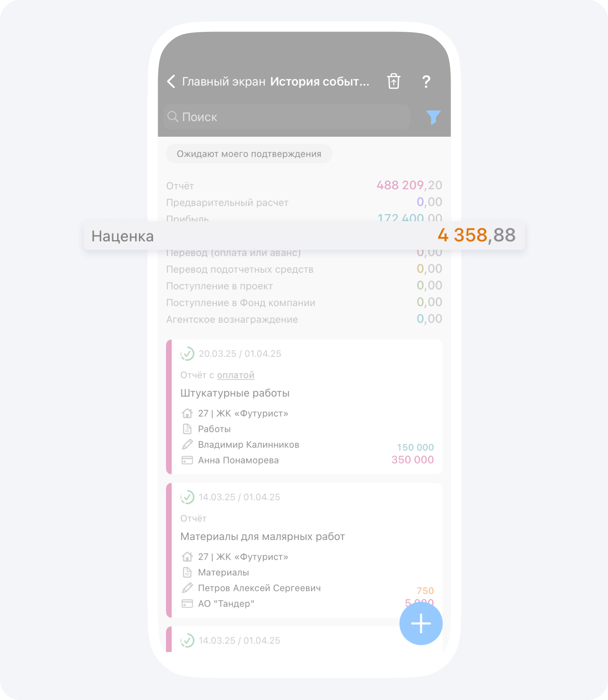Screen dimensions: 608x700
Task: Click the search magnifier icon
Action: coord(173,117)
